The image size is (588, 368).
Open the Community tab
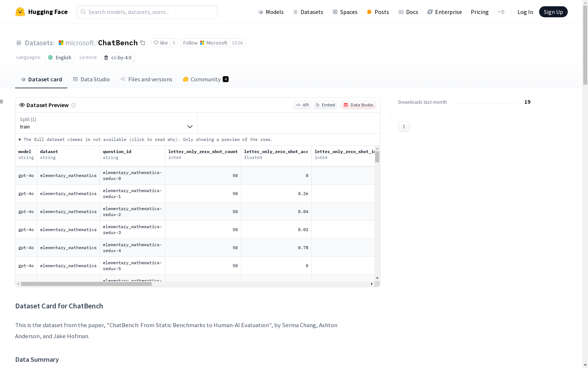(206, 79)
